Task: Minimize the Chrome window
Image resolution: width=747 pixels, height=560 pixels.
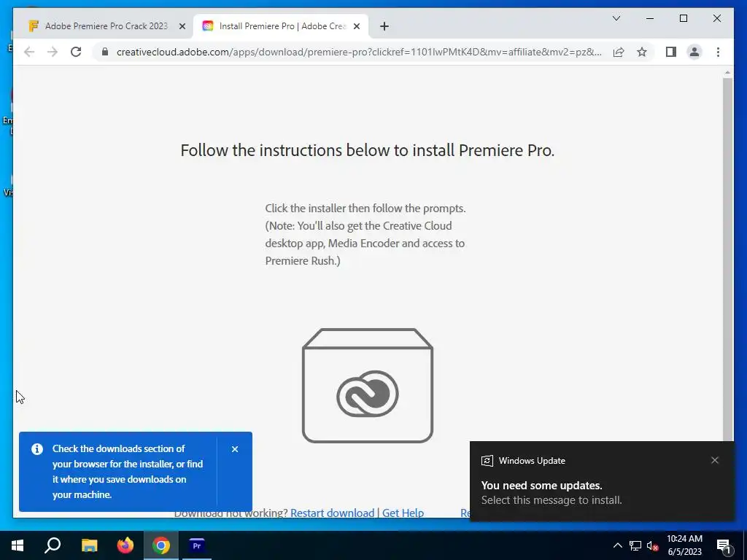Action: tap(650, 18)
